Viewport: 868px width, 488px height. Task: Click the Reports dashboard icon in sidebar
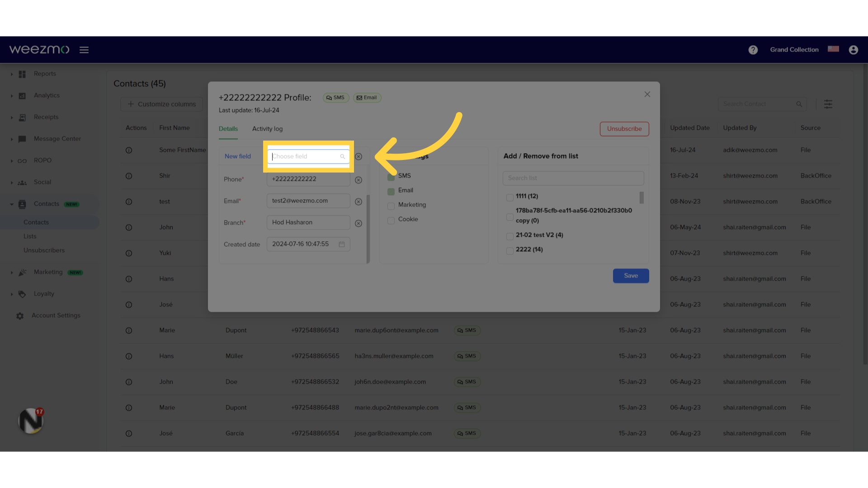click(x=22, y=74)
